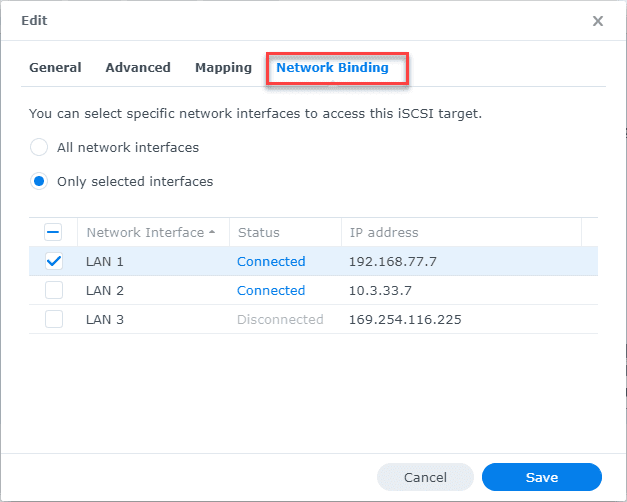
Task: Click the Status column header
Action: tap(257, 232)
